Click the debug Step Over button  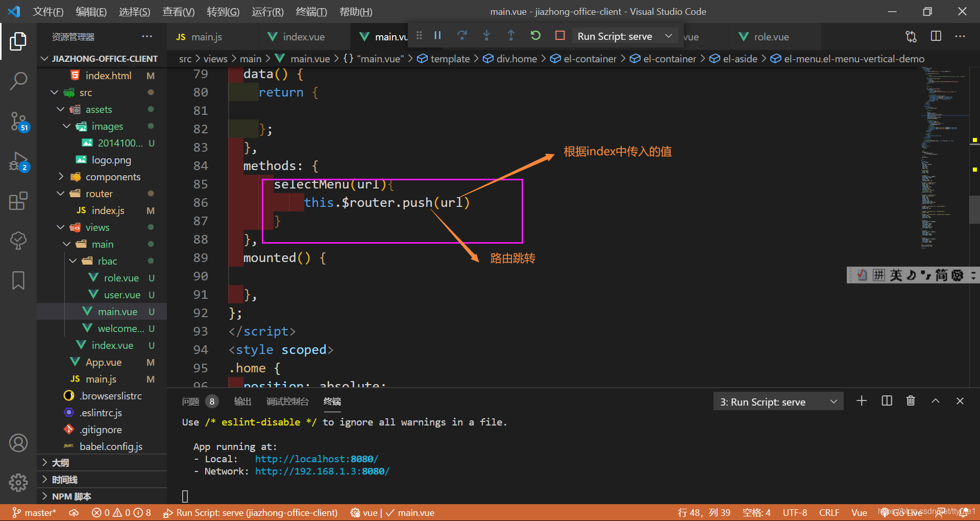coord(462,35)
